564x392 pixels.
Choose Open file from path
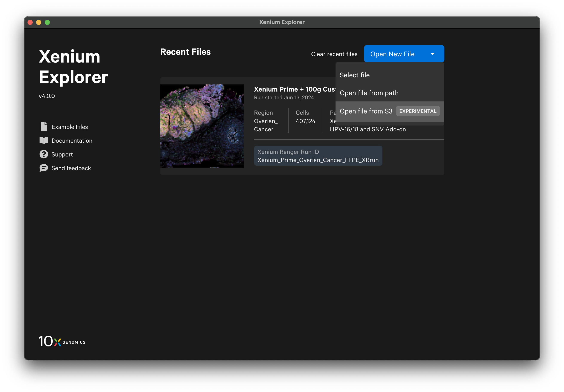390,93
